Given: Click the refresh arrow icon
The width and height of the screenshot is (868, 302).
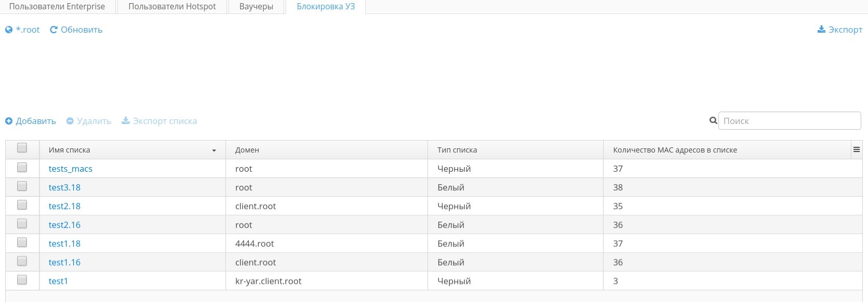Looking at the screenshot, I should [54, 30].
